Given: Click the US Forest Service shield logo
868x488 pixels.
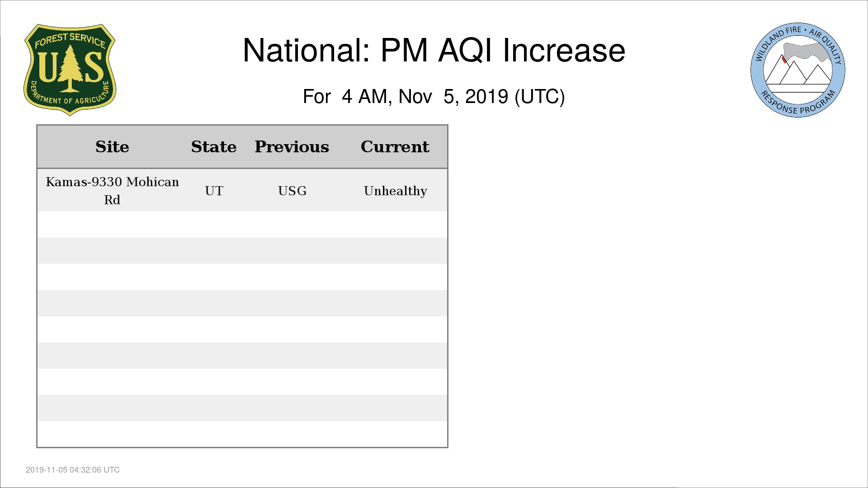Looking at the screenshot, I should point(70,70).
